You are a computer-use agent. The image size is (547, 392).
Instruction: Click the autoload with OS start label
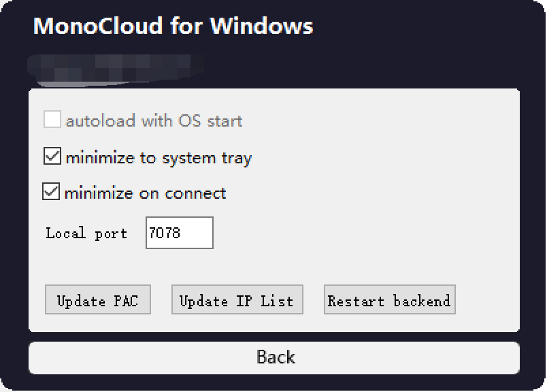(x=154, y=120)
